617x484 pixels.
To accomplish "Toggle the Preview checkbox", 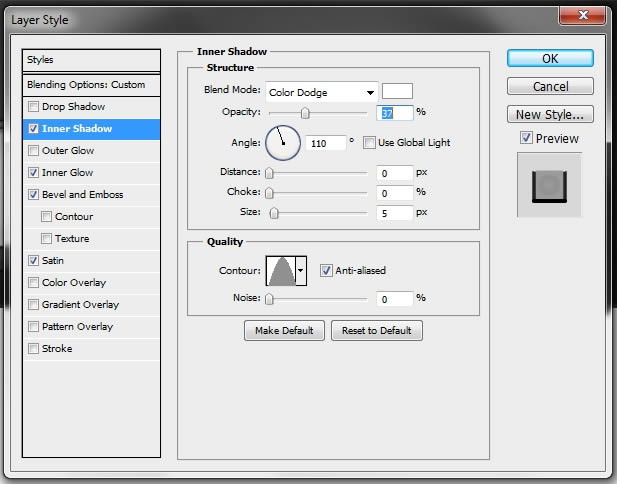I will click(x=526, y=138).
